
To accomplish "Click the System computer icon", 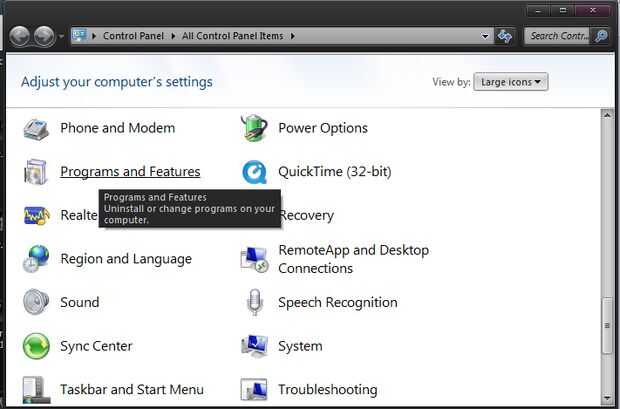I will [x=254, y=346].
